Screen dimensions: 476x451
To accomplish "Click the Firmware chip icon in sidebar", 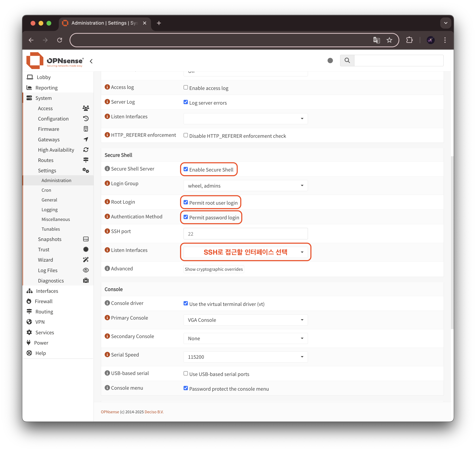I will pyautogui.click(x=86, y=129).
